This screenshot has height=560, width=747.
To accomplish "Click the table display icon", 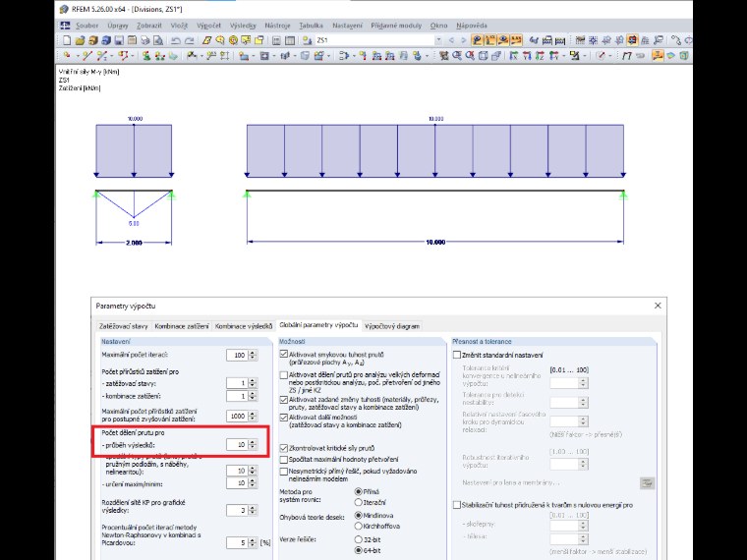I will coord(290,40).
